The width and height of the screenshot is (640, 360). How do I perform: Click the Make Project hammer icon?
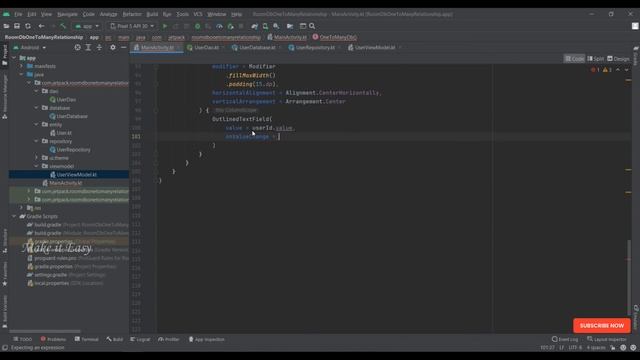(x=63, y=26)
